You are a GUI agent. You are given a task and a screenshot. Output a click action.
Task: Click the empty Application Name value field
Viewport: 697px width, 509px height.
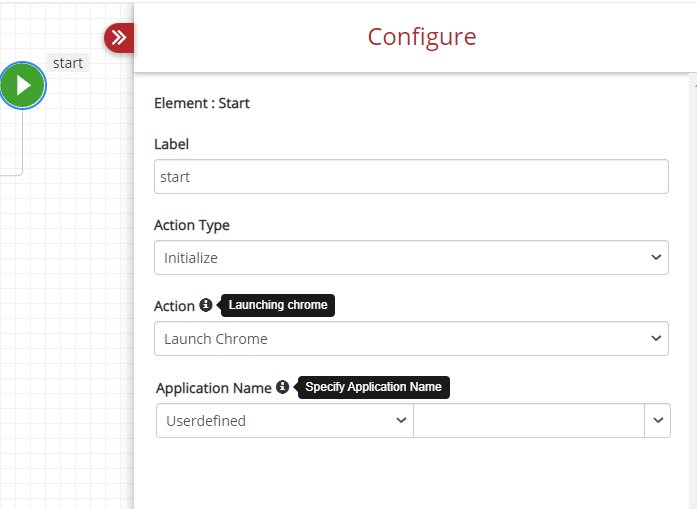[x=529, y=421]
